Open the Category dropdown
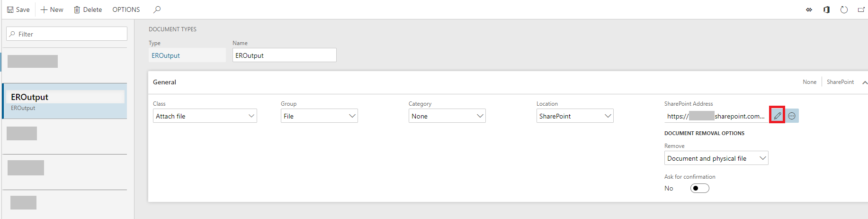Viewport: 868px width, 219px height. (480, 116)
